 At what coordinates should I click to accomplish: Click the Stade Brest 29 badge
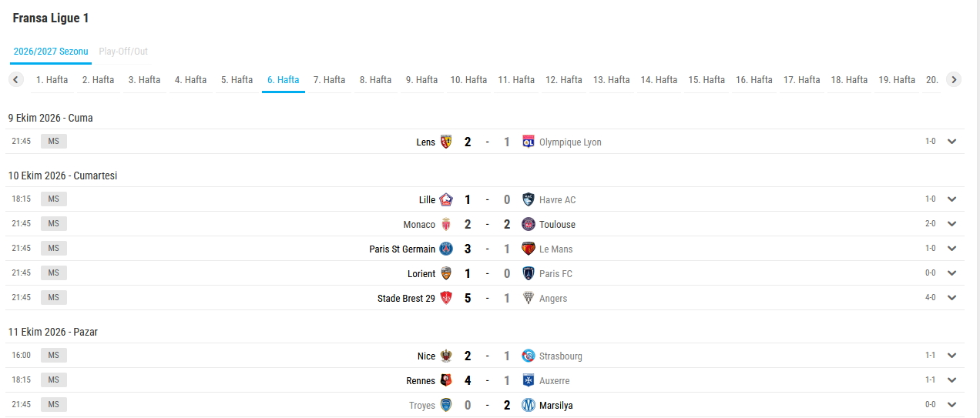click(x=446, y=298)
